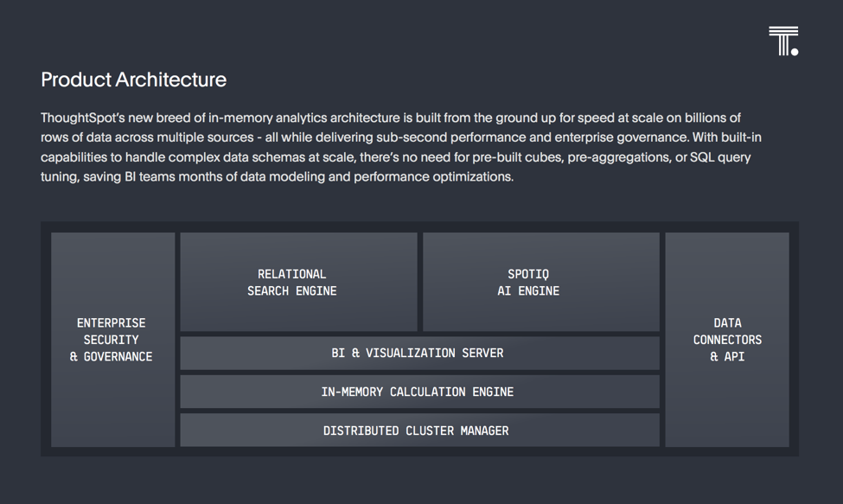Click the BI & Visualization Server bar
Screen dimensions: 843x504
point(420,353)
